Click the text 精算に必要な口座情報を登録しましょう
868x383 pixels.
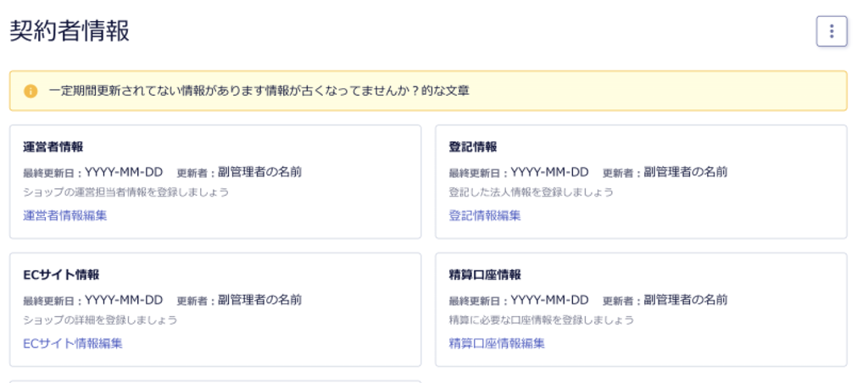(542, 320)
